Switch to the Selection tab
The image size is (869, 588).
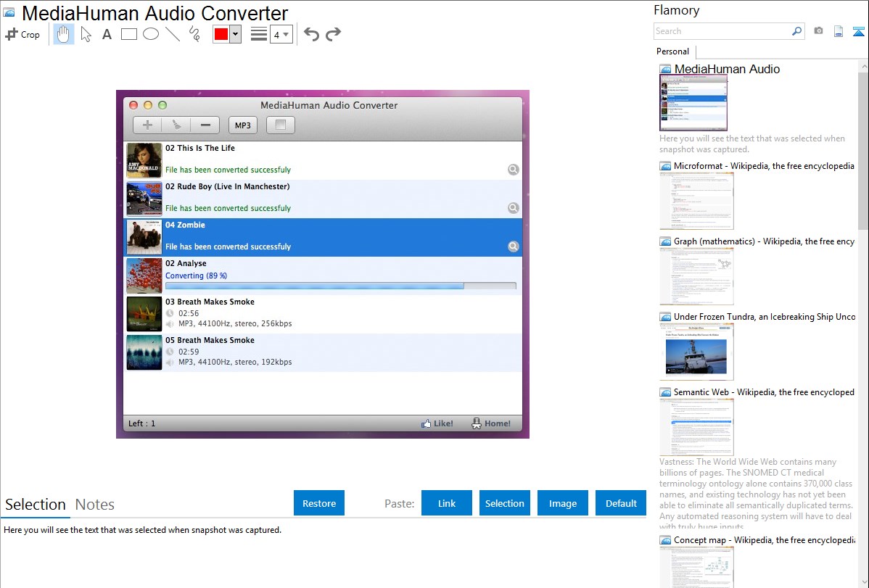click(36, 505)
